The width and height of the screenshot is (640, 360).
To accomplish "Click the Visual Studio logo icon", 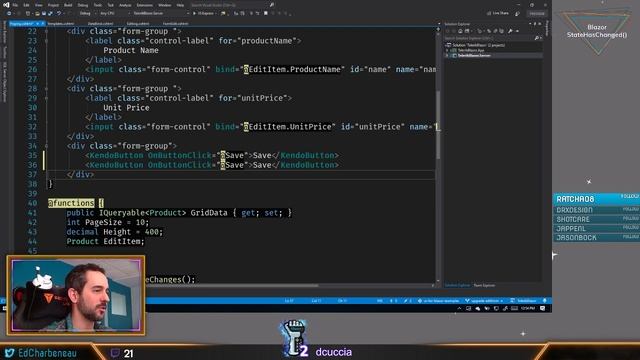I will [6, 5].
